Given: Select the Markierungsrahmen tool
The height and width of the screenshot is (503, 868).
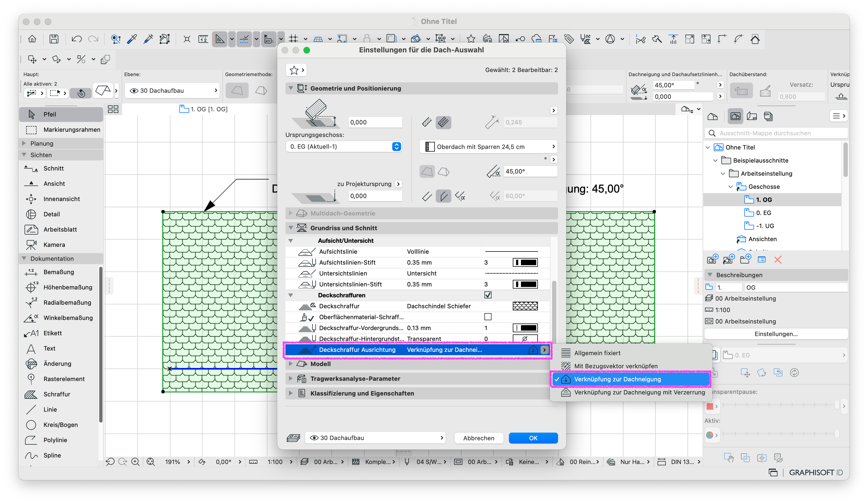Looking at the screenshot, I should pyautogui.click(x=61, y=130).
